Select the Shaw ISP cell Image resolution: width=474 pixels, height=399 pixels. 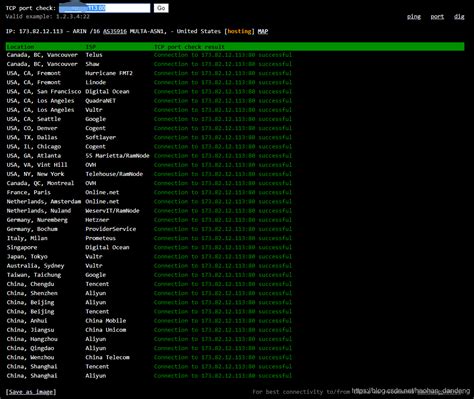point(92,64)
